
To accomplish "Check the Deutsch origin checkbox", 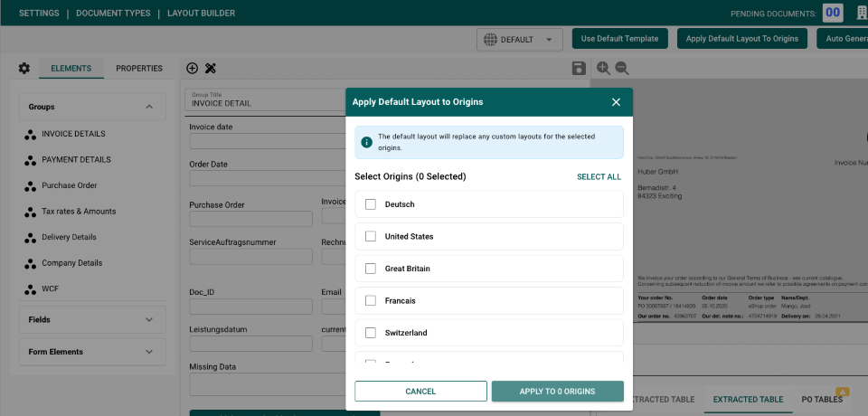I will click(x=371, y=204).
